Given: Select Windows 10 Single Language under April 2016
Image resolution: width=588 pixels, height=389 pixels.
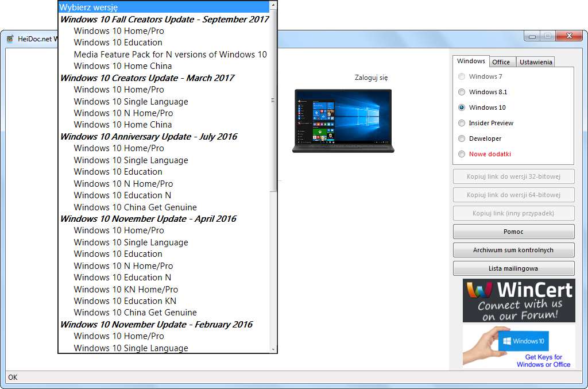Looking at the screenshot, I should point(164,242).
